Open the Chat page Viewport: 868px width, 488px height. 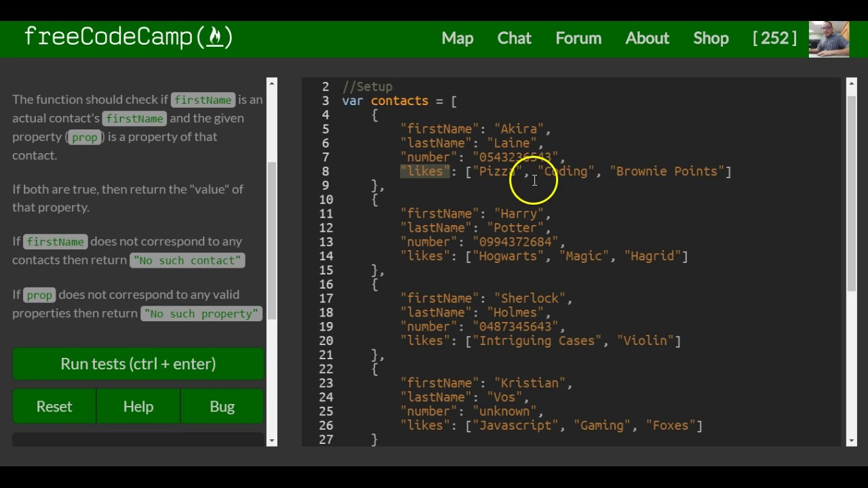pos(514,38)
